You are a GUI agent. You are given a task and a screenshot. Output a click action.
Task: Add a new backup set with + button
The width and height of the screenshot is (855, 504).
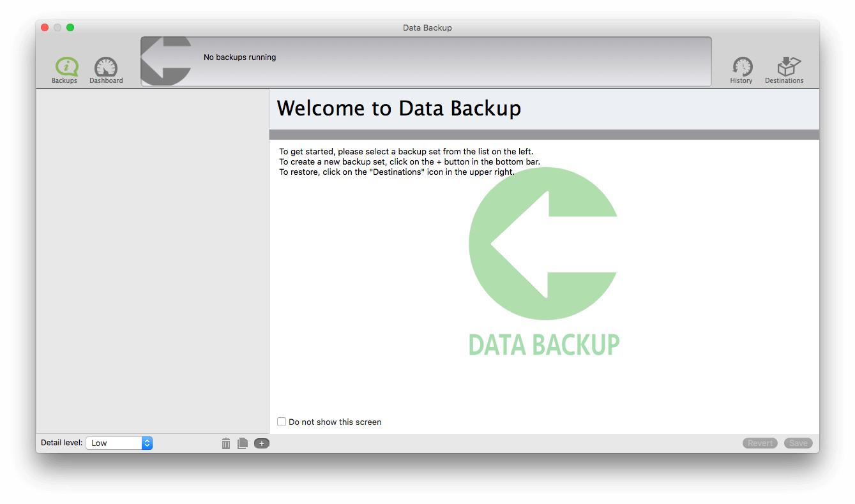coord(262,443)
